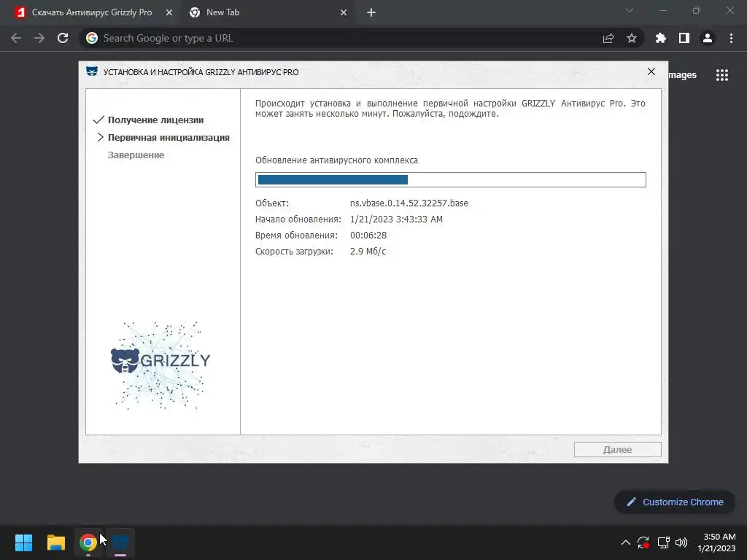Click the Google Images link behind the dialog
The height and width of the screenshot is (560, 747).
[682, 75]
